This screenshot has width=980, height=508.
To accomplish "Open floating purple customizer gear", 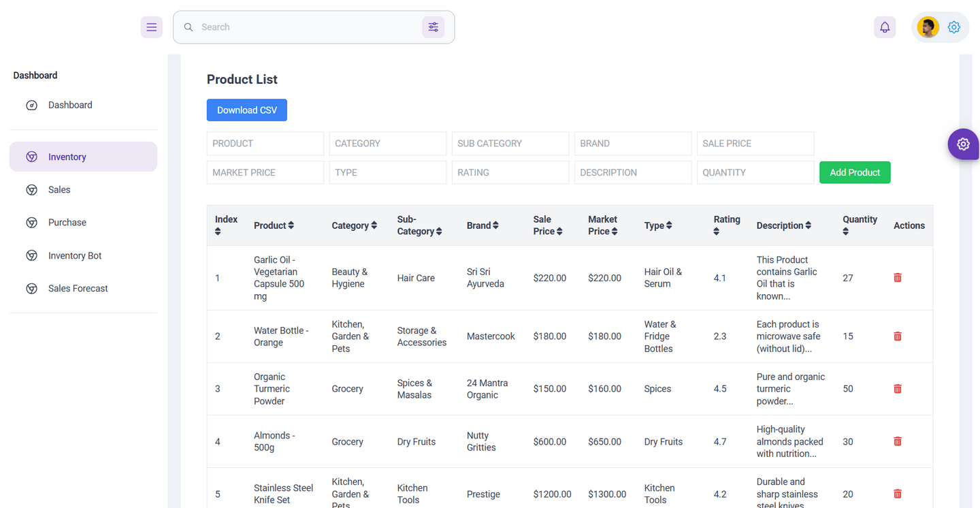I will click(963, 144).
